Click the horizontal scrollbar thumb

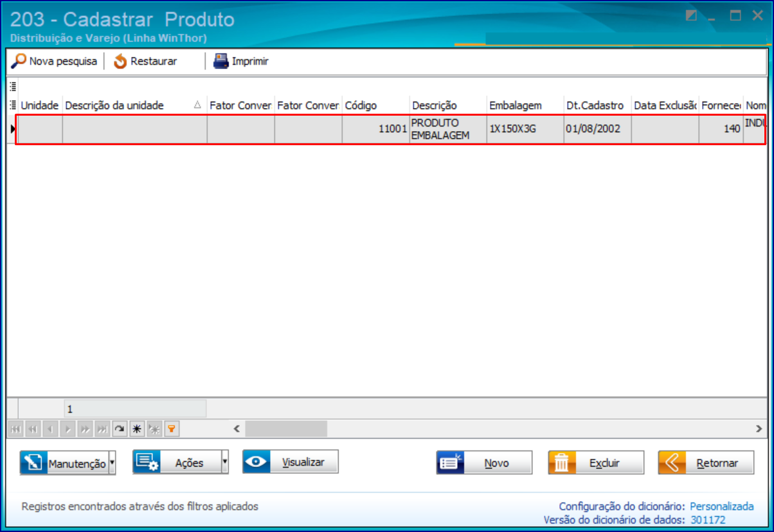(x=286, y=429)
